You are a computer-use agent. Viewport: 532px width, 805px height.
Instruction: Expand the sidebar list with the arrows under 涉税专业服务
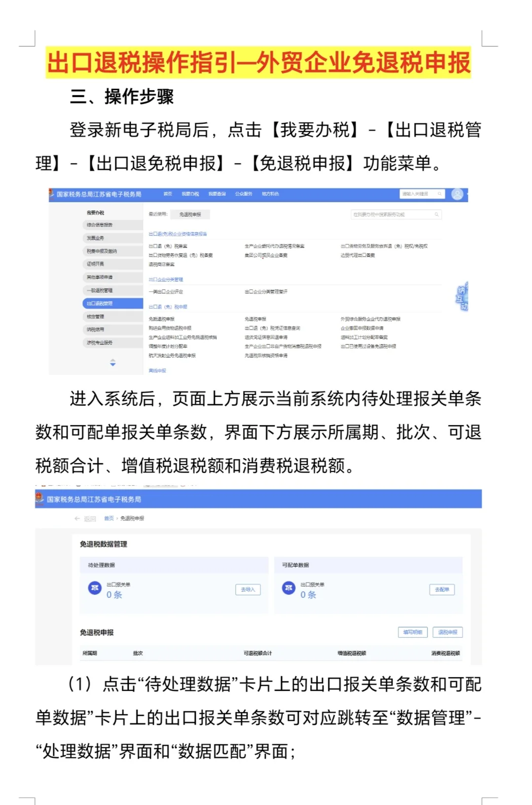113,363
